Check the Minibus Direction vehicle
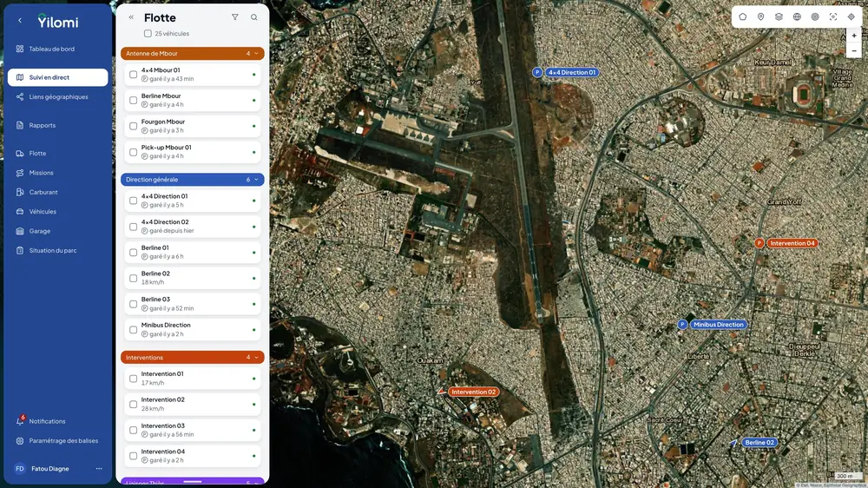The width and height of the screenshot is (868, 488). coord(134,330)
